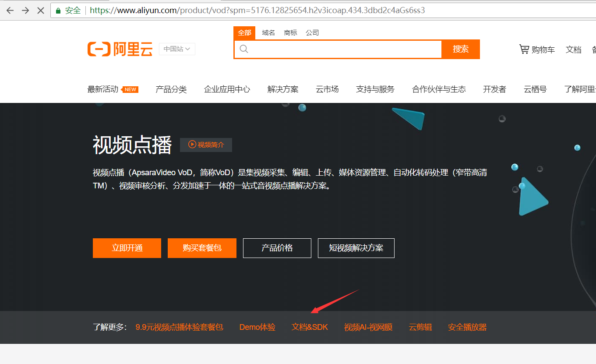Play the 视频简介 intro video
Viewport: 596px width, 364px height.
coord(206,145)
